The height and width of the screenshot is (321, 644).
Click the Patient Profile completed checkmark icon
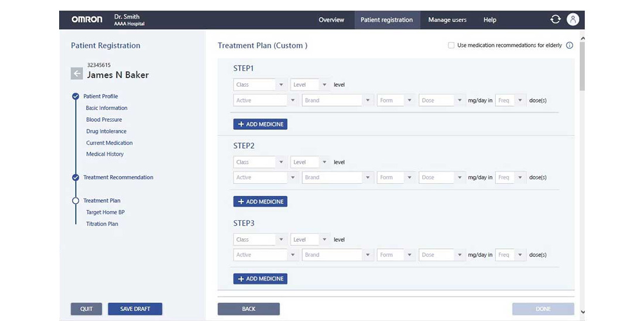tap(76, 96)
